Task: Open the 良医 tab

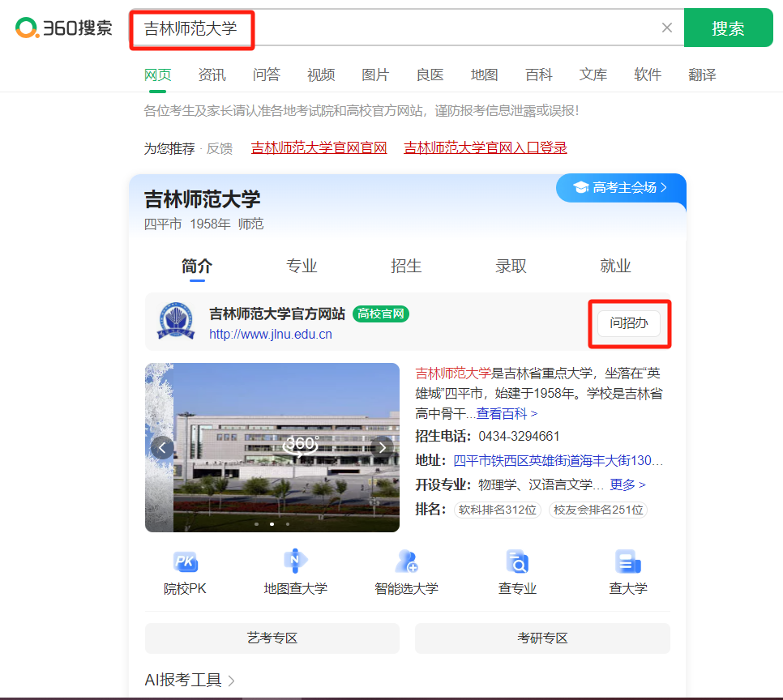Action: (x=430, y=75)
